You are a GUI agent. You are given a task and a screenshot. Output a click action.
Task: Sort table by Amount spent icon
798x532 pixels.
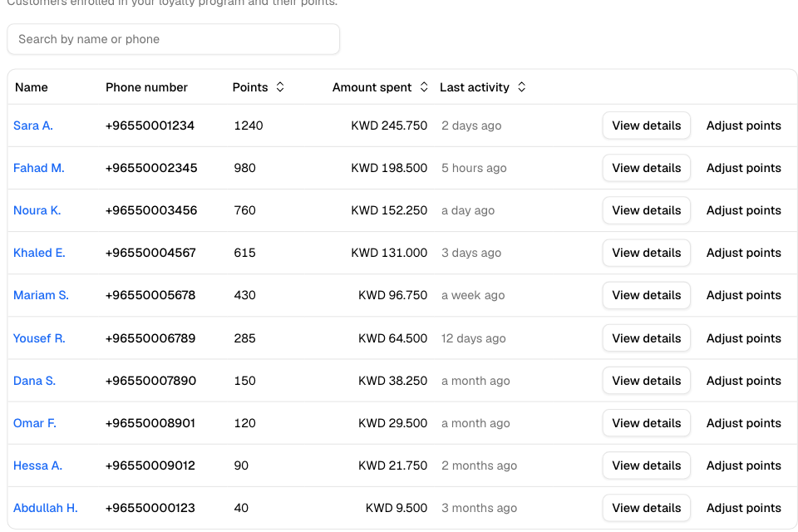424,87
